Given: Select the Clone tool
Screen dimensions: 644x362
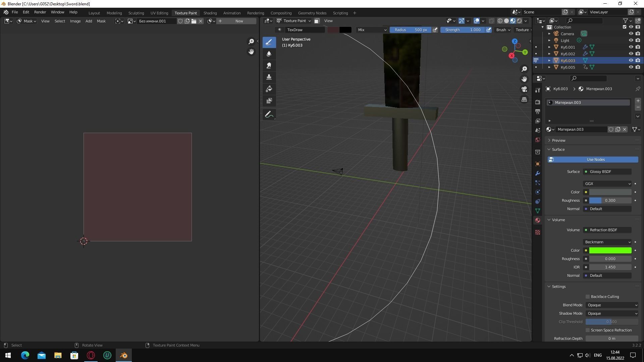Looking at the screenshot, I should click(269, 77).
